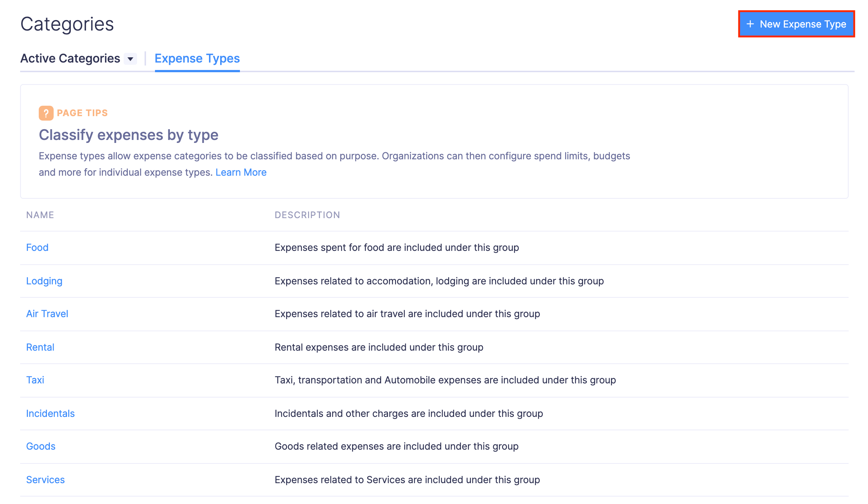
Task: Click the New Expense Type button
Action: point(796,24)
